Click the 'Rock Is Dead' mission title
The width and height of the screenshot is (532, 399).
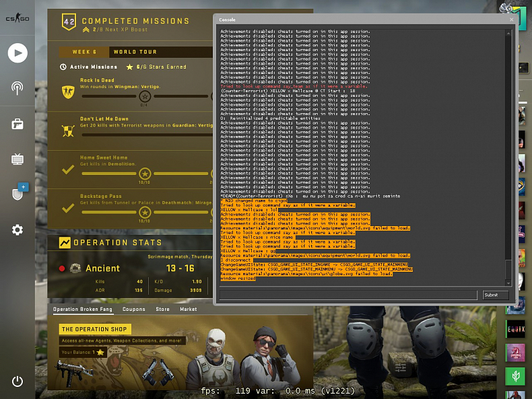point(97,80)
